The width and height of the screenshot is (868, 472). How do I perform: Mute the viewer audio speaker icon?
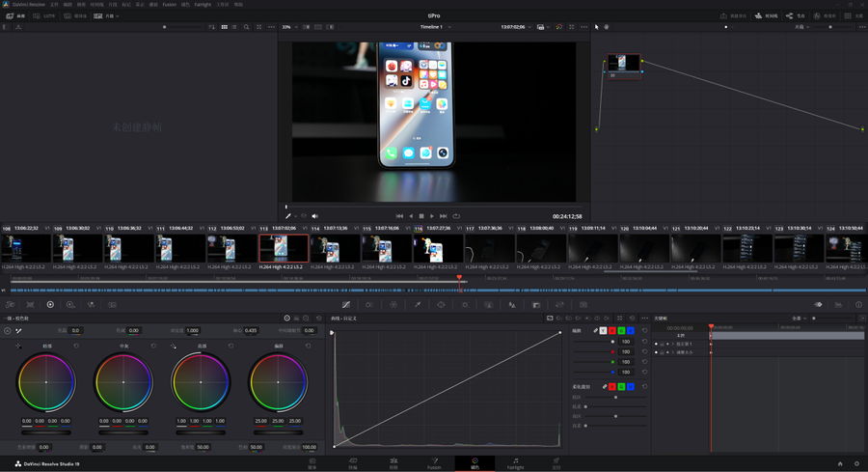click(314, 216)
